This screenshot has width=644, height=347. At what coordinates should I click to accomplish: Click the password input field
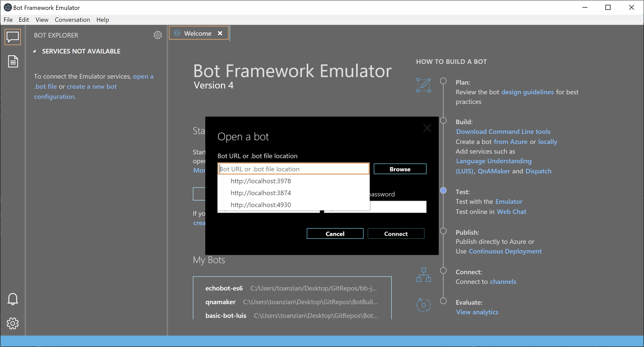[398, 207]
